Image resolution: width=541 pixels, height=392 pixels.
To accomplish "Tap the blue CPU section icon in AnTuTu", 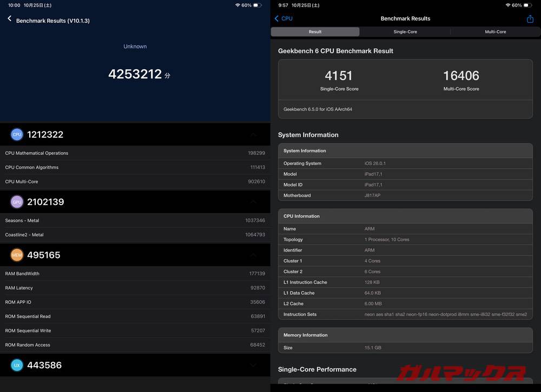I will (x=16, y=134).
